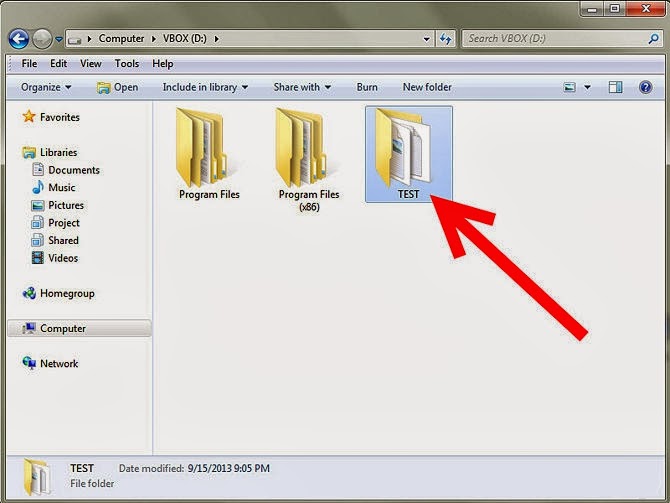Open the Organize dropdown
The image size is (670, 503).
click(x=46, y=87)
